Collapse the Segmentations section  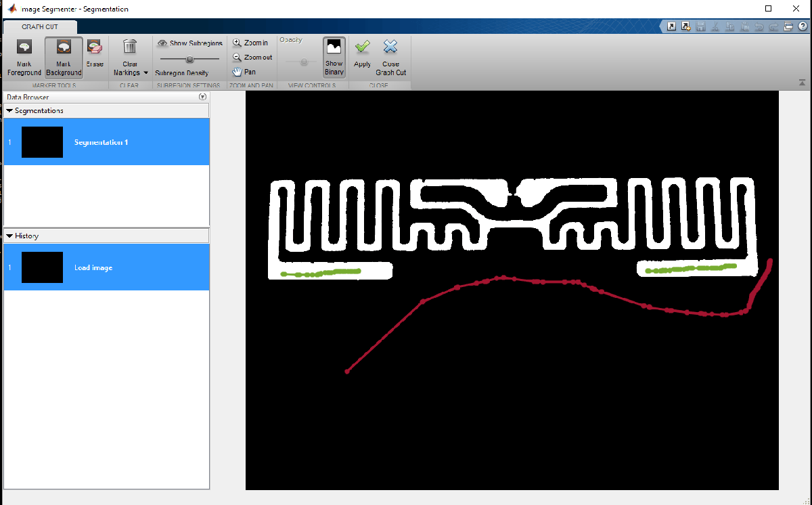click(x=9, y=110)
